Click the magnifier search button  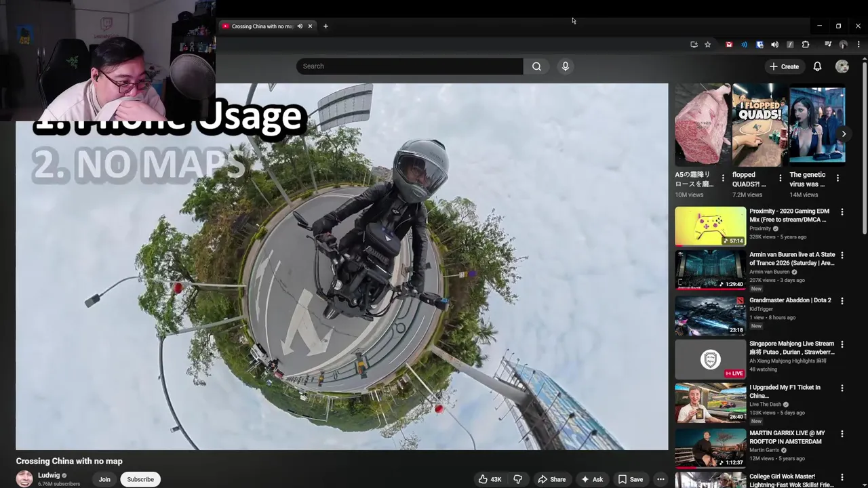(536, 66)
